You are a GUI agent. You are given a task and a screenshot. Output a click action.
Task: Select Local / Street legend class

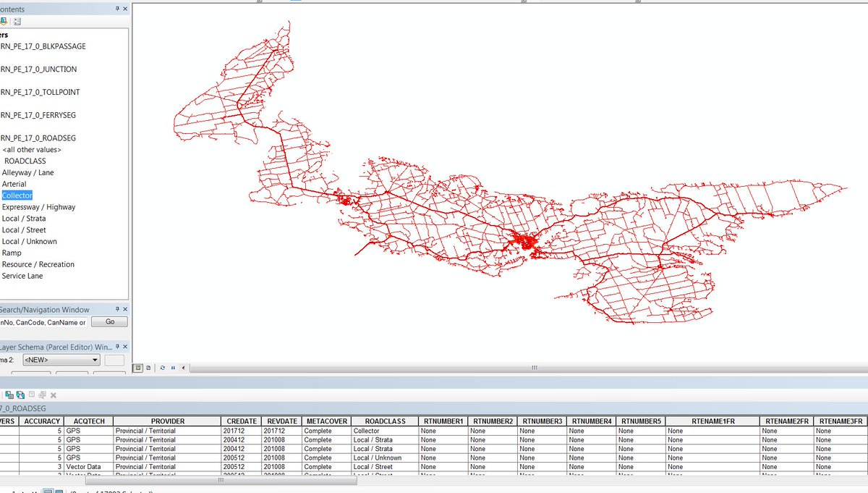pos(24,230)
